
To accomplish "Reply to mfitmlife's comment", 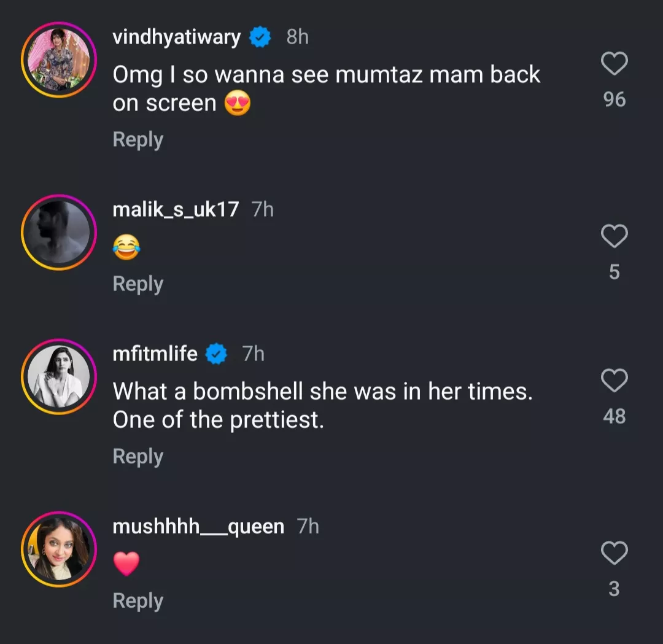I will [138, 457].
